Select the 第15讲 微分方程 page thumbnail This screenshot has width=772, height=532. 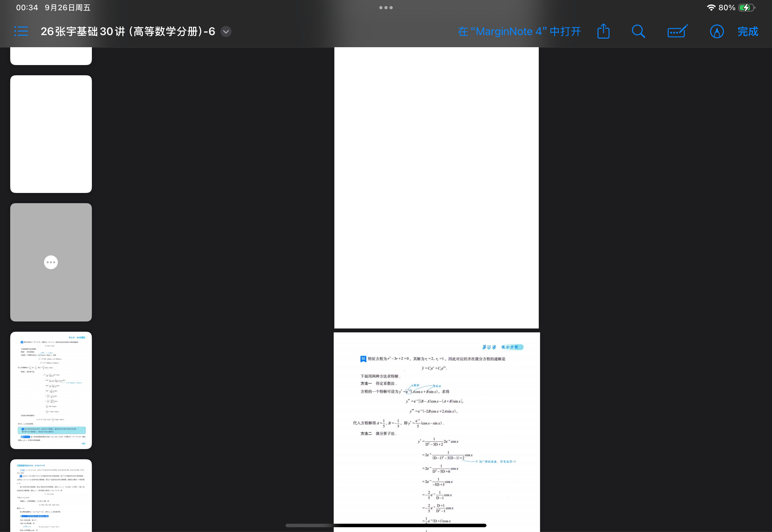coord(51,390)
